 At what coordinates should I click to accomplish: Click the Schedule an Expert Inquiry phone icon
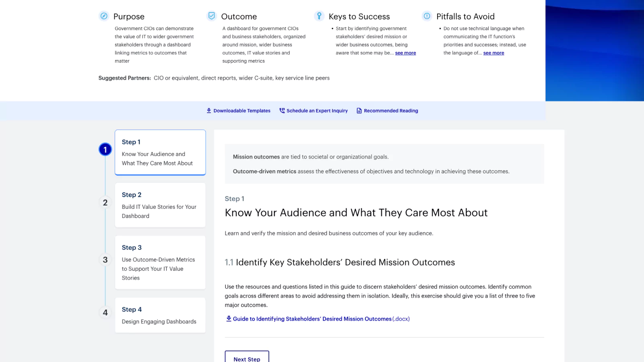pos(282,111)
